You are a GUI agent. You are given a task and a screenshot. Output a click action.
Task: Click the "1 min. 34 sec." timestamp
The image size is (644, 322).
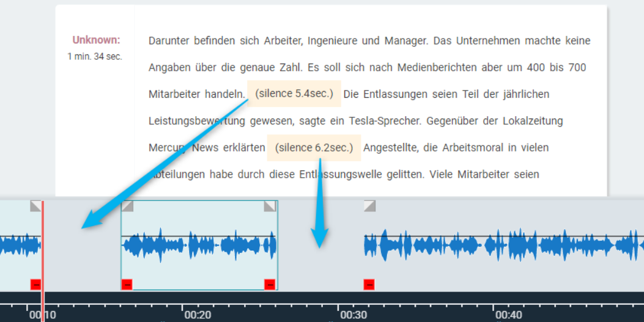tap(95, 56)
